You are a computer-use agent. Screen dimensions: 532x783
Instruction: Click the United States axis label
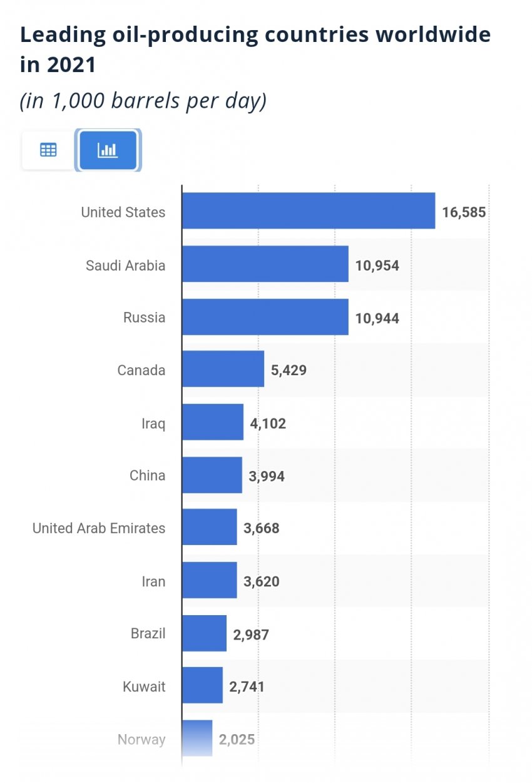tap(123, 212)
